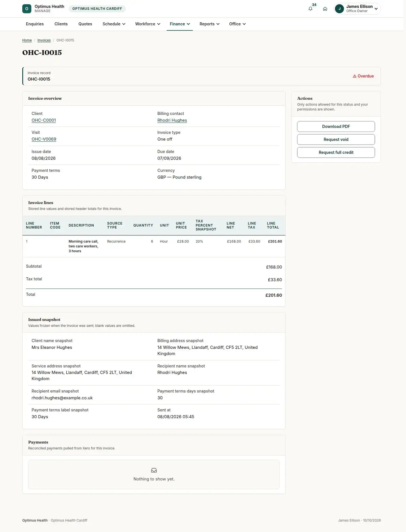
Task: Follow the Home breadcrumb link
Action: [x=27, y=40]
